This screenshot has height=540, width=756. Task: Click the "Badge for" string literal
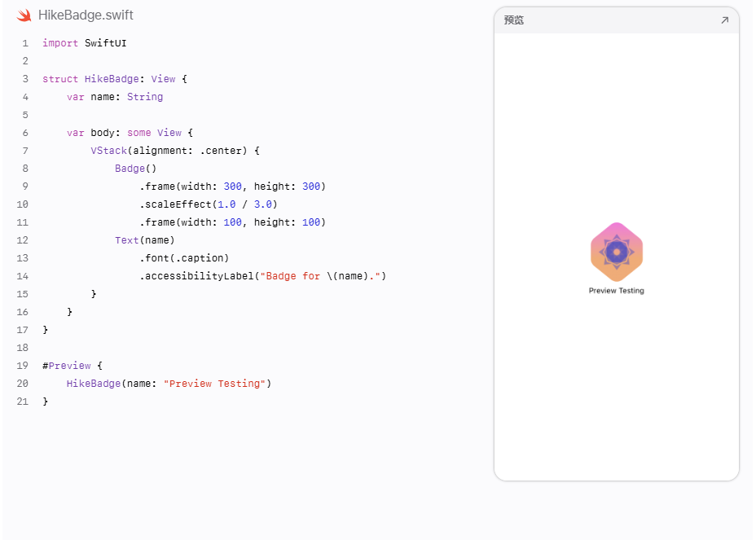tap(290, 276)
